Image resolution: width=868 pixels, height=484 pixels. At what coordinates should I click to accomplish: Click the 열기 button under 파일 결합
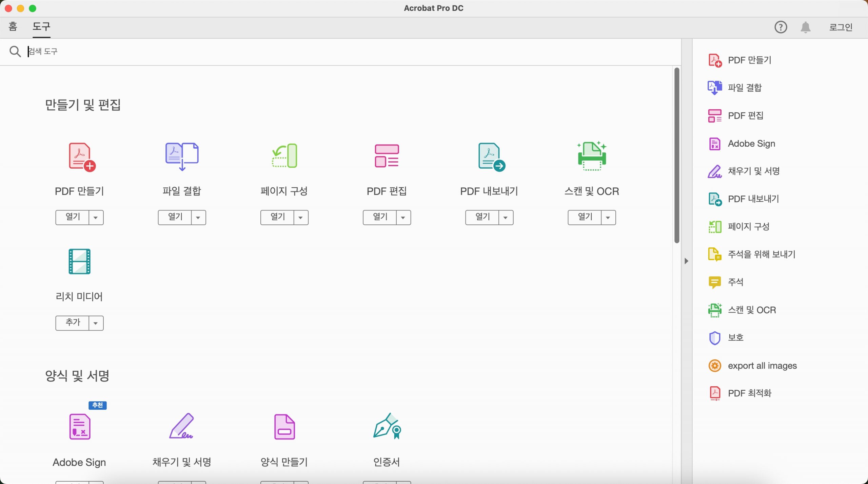[x=175, y=218]
